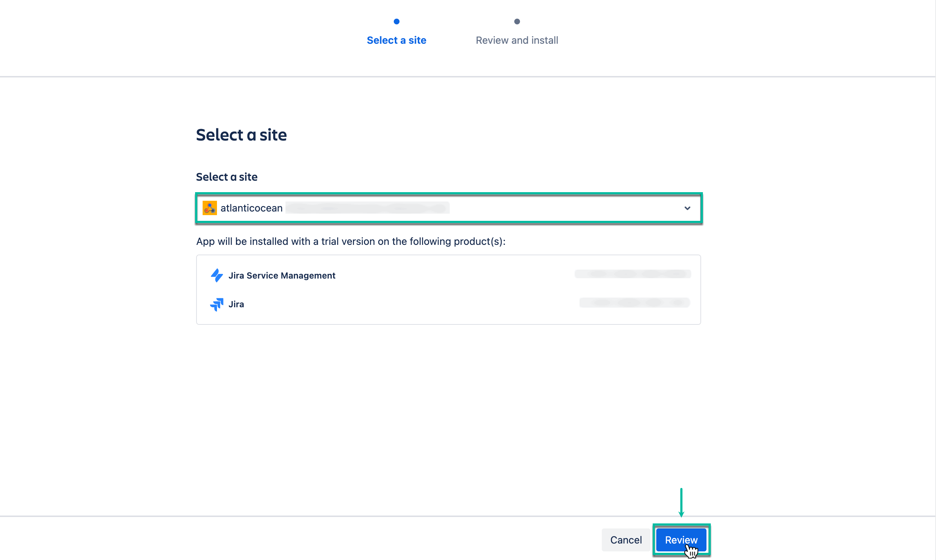Click the atlanticocean site name text

coord(251,208)
